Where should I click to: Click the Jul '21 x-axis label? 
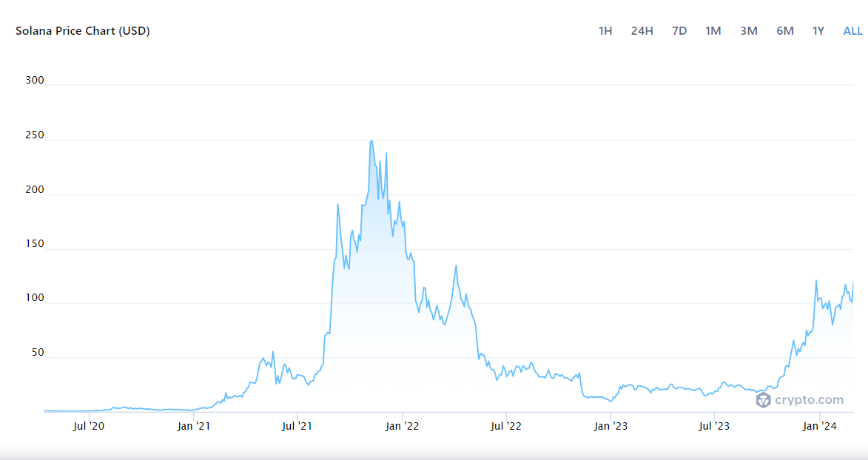(x=297, y=426)
